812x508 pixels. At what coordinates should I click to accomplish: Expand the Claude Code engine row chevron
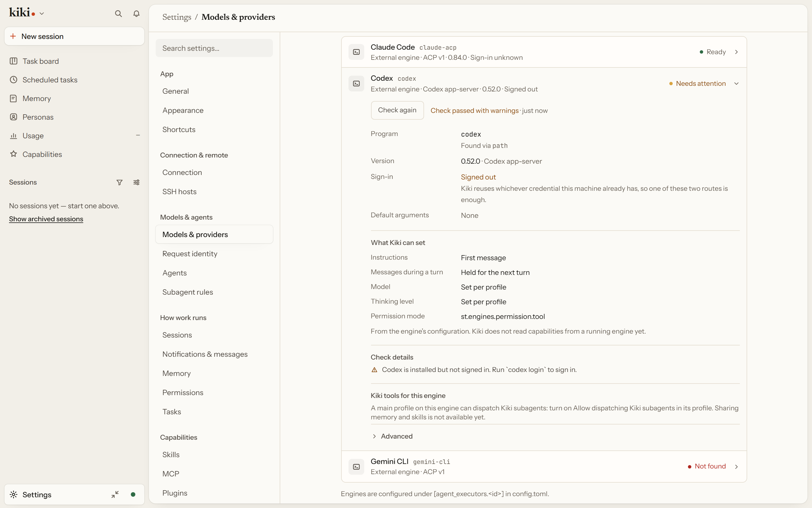(x=736, y=52)
